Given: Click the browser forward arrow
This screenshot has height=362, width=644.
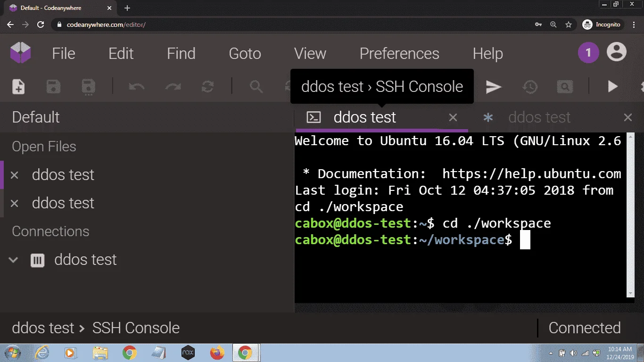Looking at the screenshot, I should [x=25, y=25].
